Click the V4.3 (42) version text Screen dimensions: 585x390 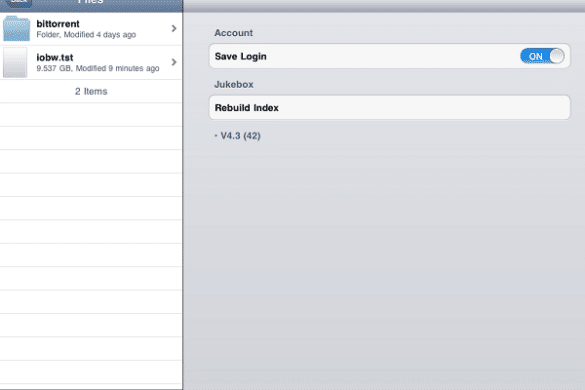coord(240,136)
